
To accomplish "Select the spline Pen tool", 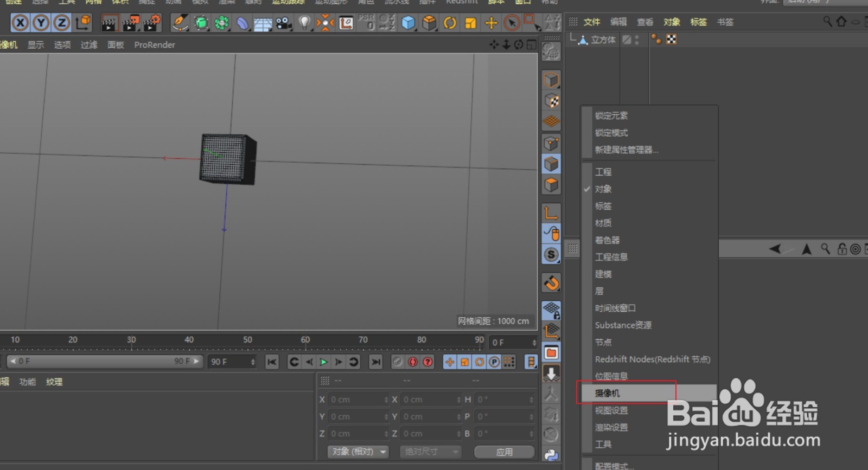I will coord(179,23).
